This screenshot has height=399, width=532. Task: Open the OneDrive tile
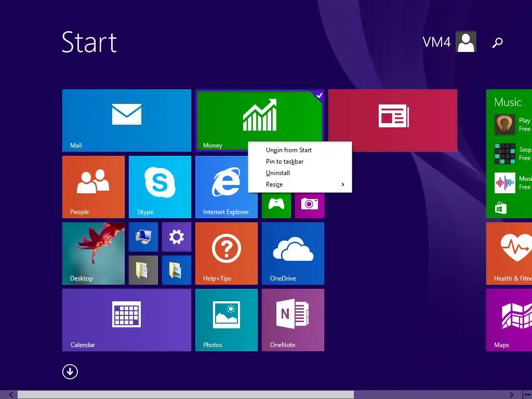pyautogui.click(x=293, y=254)
